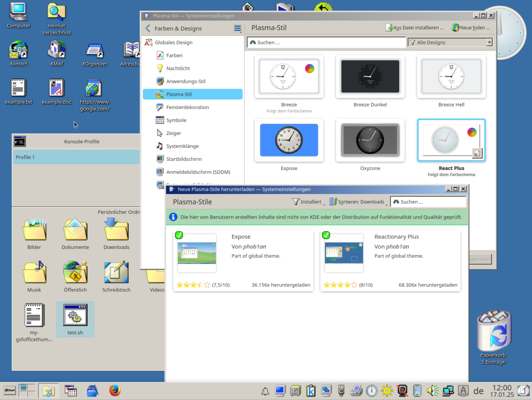Image resolution: width=532 pixels, height=400 pixels.
Task: Click the Start button in taskbar
Action: [10, 390]
